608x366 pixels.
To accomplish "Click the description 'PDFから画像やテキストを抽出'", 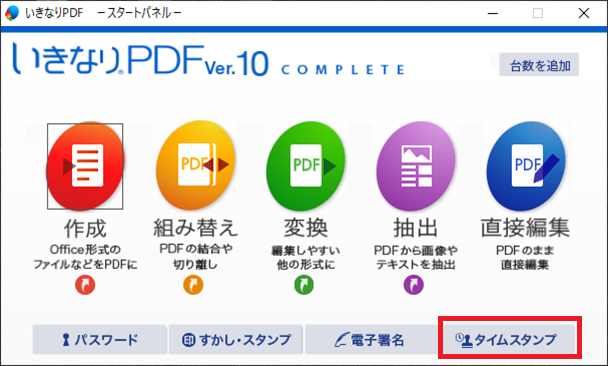I will click(x=416, y=257).
